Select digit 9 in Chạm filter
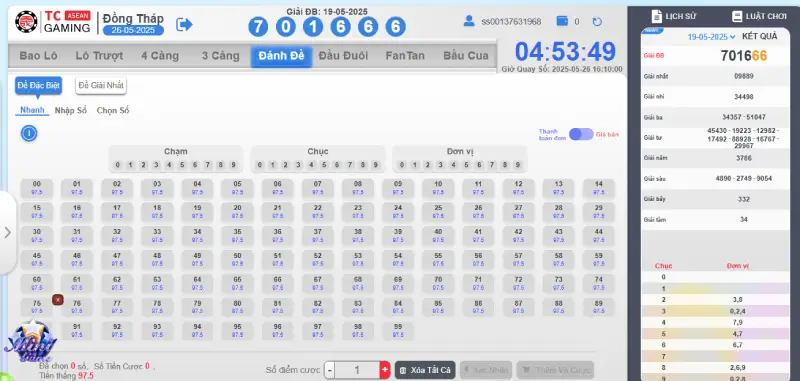Screen dimensions: 800x381 (x=234, y=165)
